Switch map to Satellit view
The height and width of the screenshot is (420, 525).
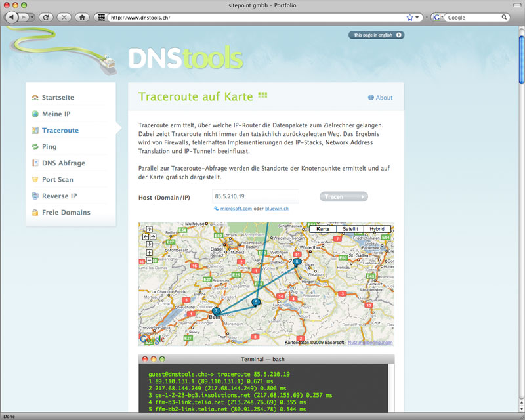pyautogui.click(x=350, y=229)
